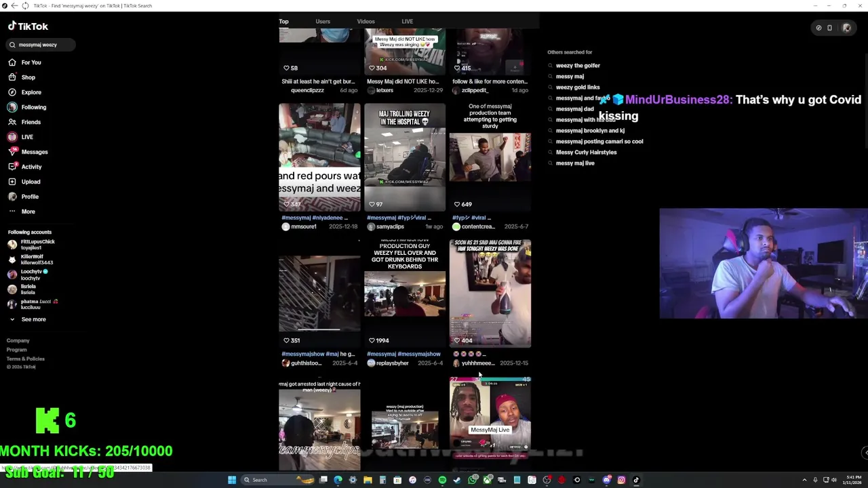Open Steam from the taskbar
Viewport: 868px width, 488px height.
(457, 480)
